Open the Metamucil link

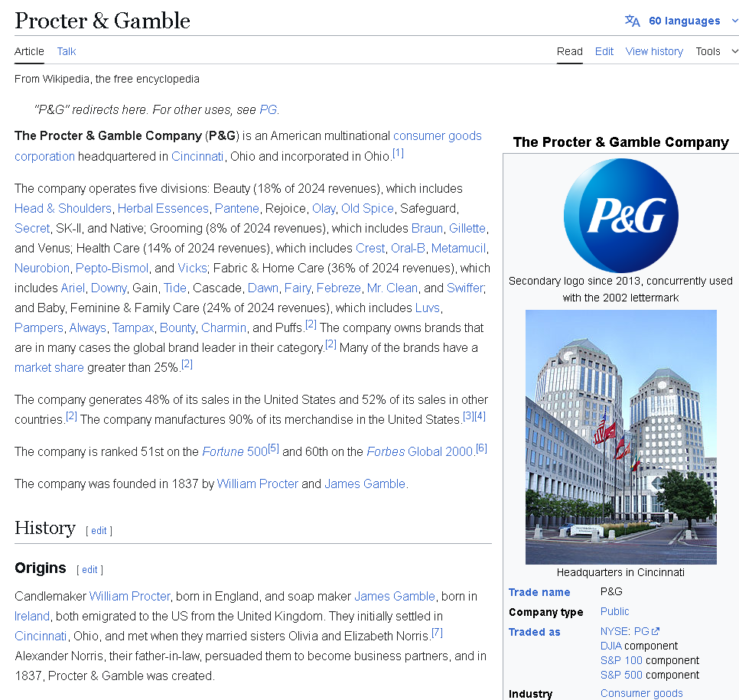click(x=458, y=248)
